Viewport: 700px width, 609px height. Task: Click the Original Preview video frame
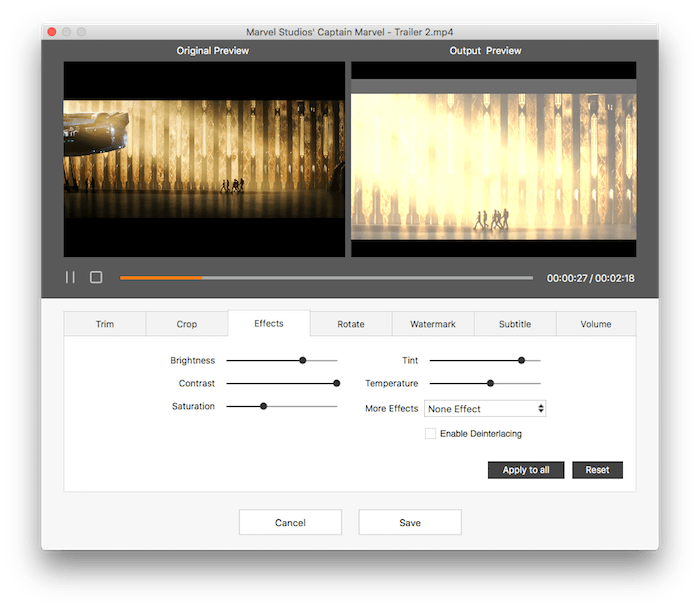tap(204, 159)
